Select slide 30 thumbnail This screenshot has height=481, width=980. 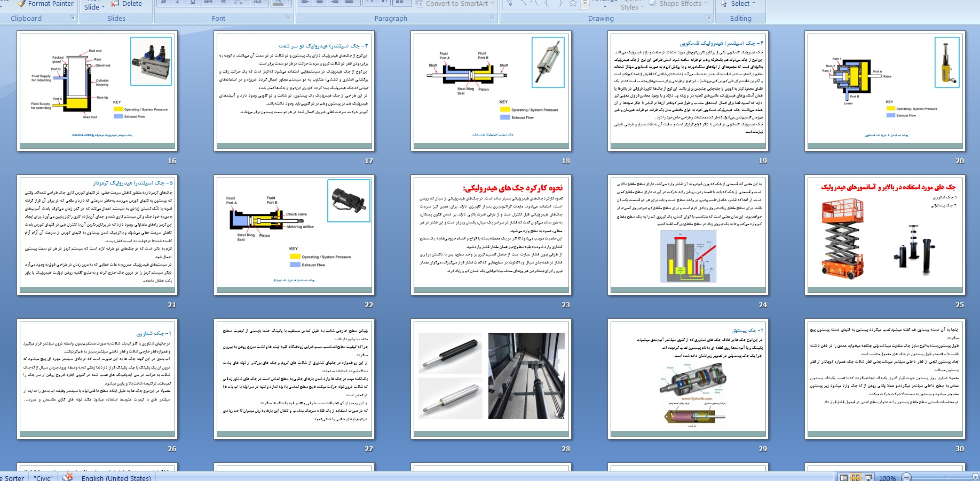coord(884,379)
